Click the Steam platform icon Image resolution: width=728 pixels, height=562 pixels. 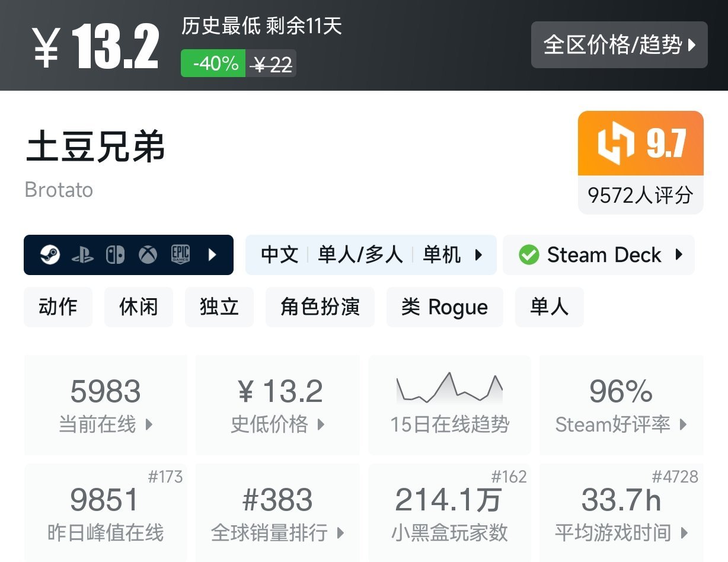50,255
